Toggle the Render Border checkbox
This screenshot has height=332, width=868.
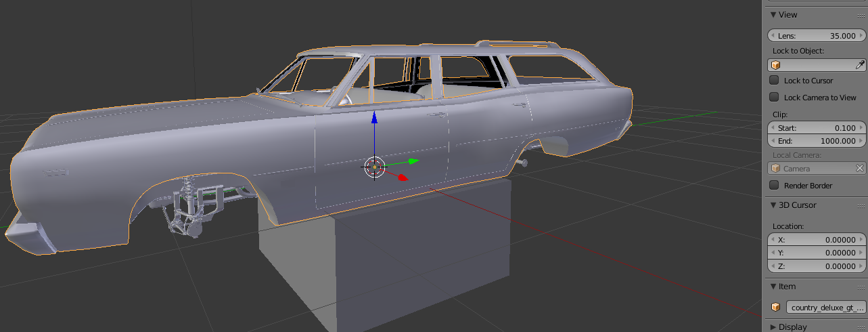[775, 185]
